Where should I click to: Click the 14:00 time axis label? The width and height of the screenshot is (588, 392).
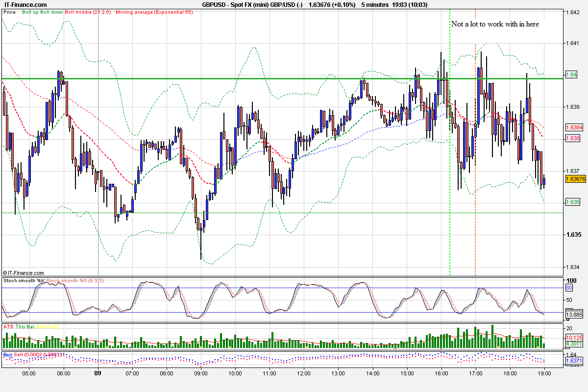click(372, 373)
